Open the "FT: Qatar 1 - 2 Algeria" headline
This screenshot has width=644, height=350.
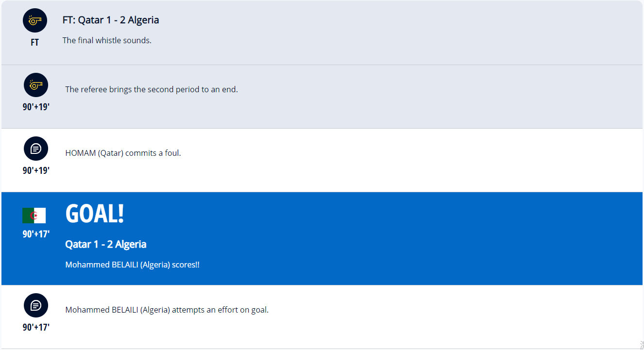tap(111, 20)
